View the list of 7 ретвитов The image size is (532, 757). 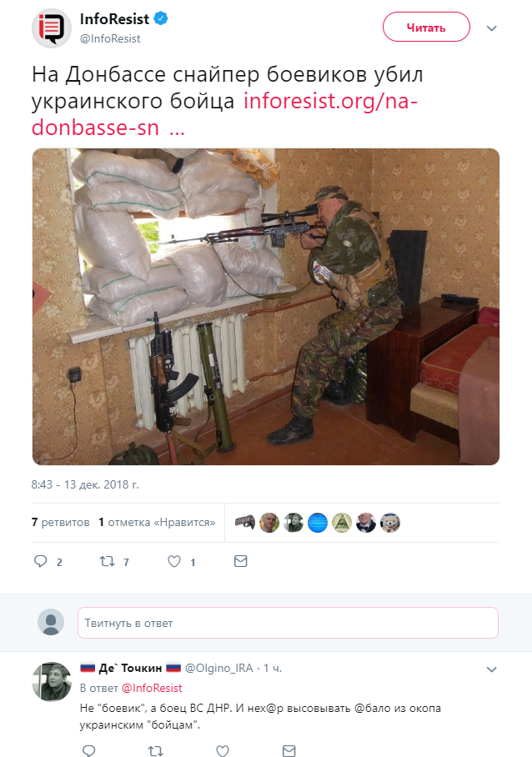coord(60,523)
